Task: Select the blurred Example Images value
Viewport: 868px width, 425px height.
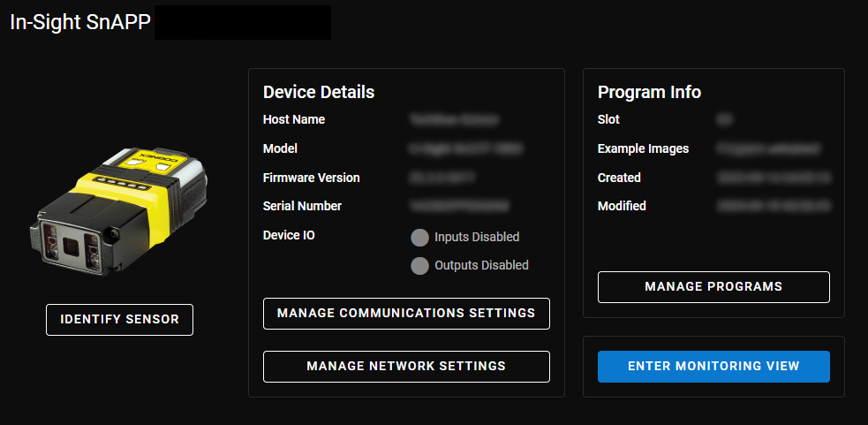Action: coord(768,149)
